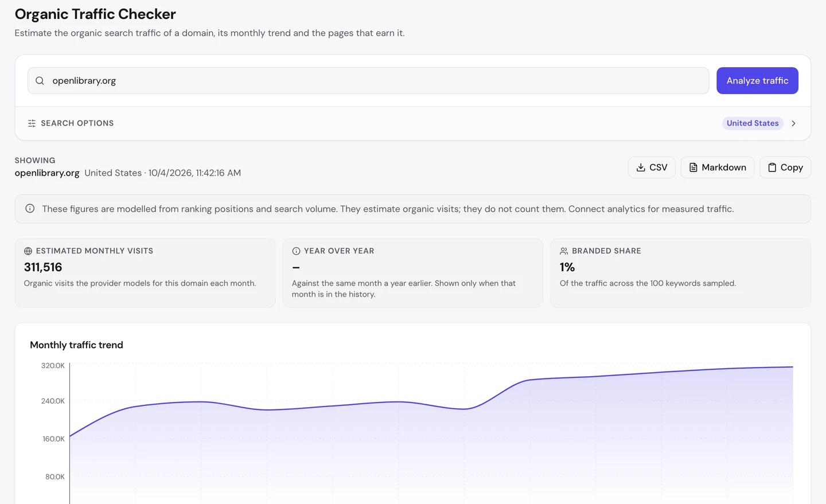Click the timestamp 10/4/2026, 11:42:16 AM
826x504 pixels.
click(x=194, y=173)
